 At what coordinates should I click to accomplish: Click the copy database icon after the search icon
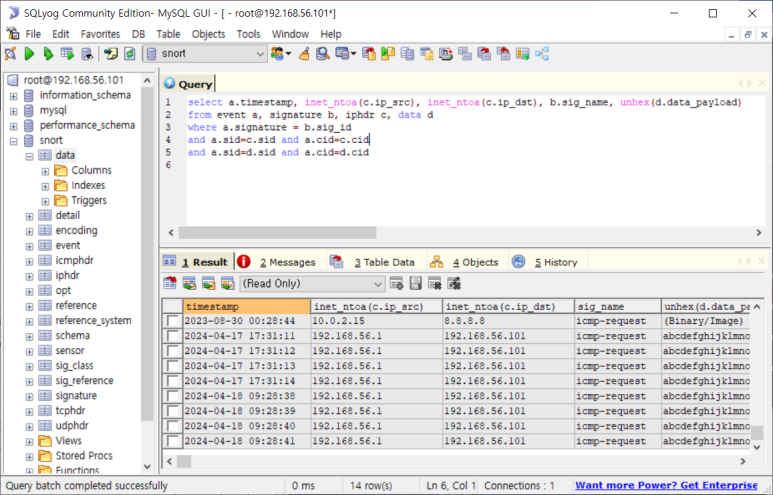[345, 53]
